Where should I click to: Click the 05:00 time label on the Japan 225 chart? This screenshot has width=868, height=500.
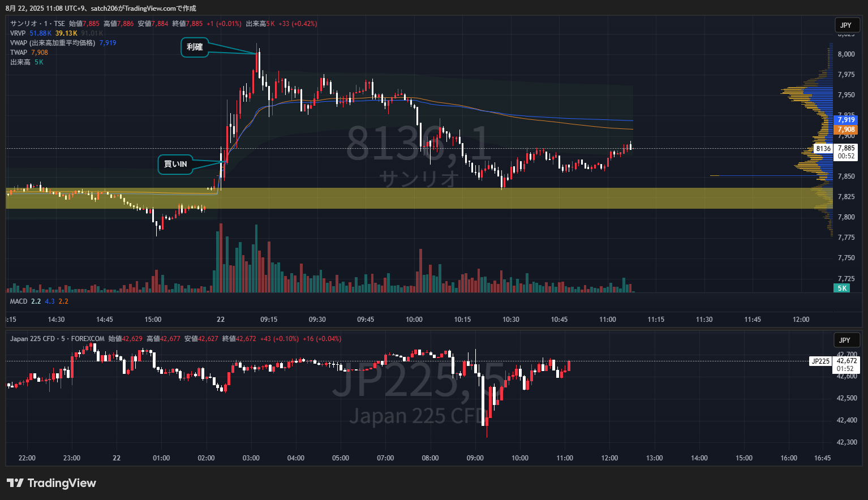341,458
